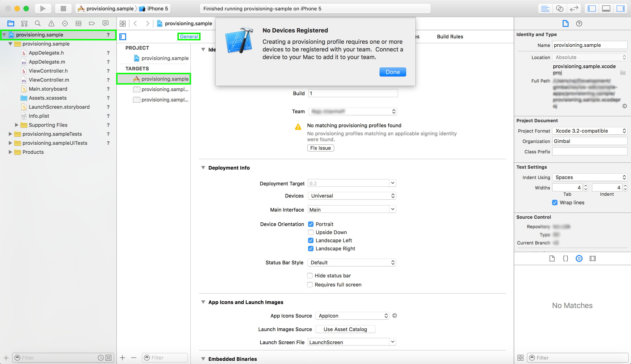Enable Requires full screen option
The height and width of the screenshot is (364, 631).
point(310,285)
